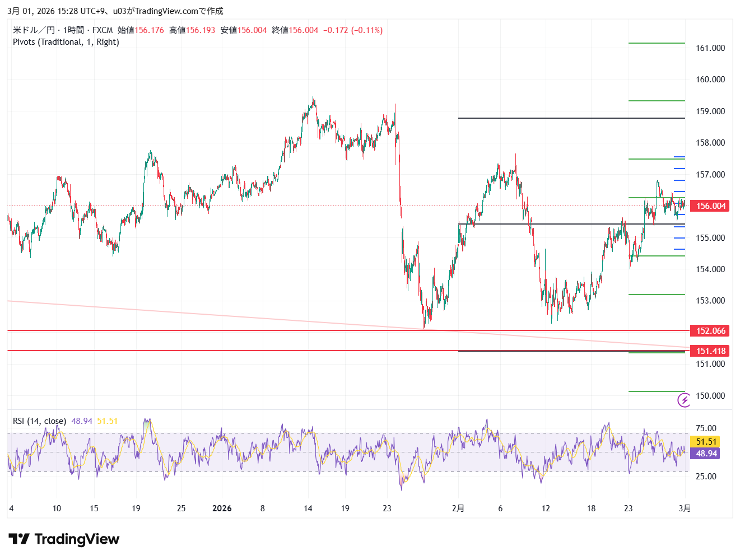Click the 25.00 level on the RSI scale
The width and height of the screenshot is (740, 560).
[706, 477]
